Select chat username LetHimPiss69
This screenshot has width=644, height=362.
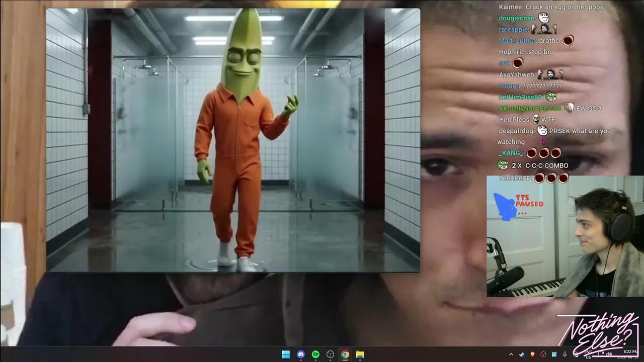click(520, 97)
